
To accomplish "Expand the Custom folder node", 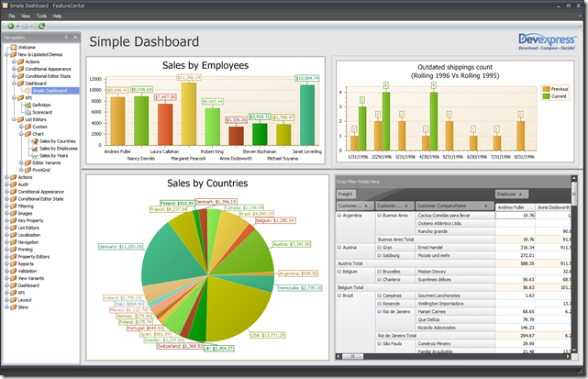I will pyautogui.click(x=21, y=127).
